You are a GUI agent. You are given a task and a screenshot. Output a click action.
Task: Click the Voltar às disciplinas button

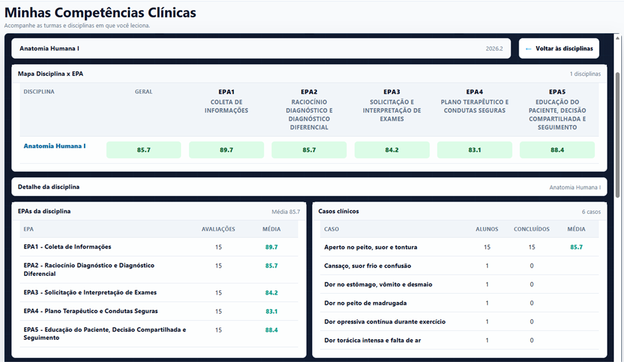[559, 49]
